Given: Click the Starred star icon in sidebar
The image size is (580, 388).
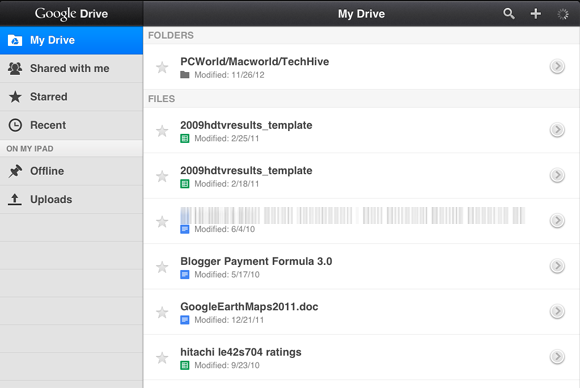Looking at the screenshot, I should (x=15, y=97).
